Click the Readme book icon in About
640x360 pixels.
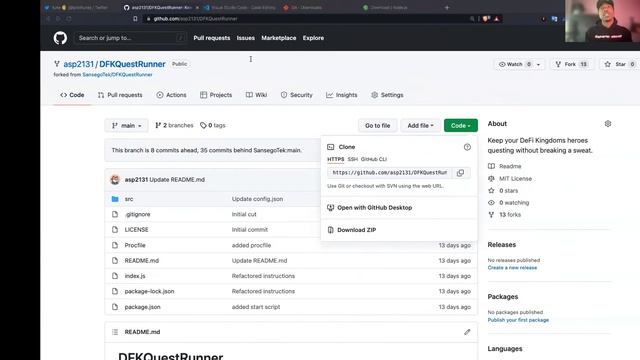(491, 166)
